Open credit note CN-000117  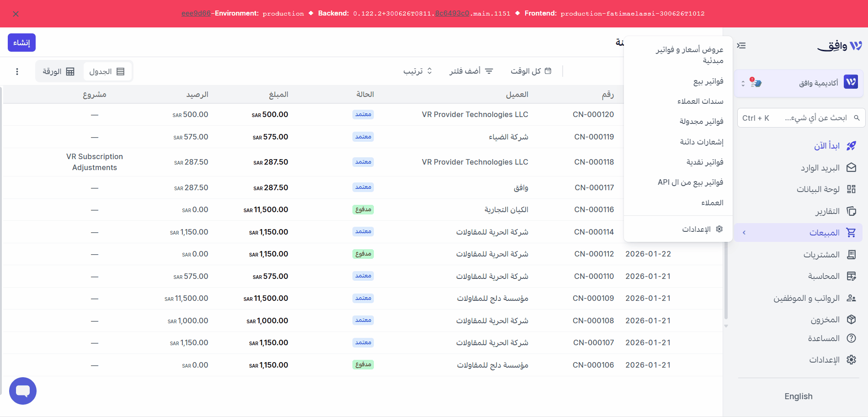(594, 187)
